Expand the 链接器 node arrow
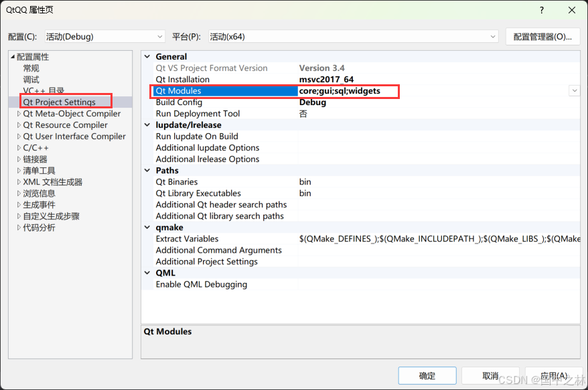 pos(19,159)
